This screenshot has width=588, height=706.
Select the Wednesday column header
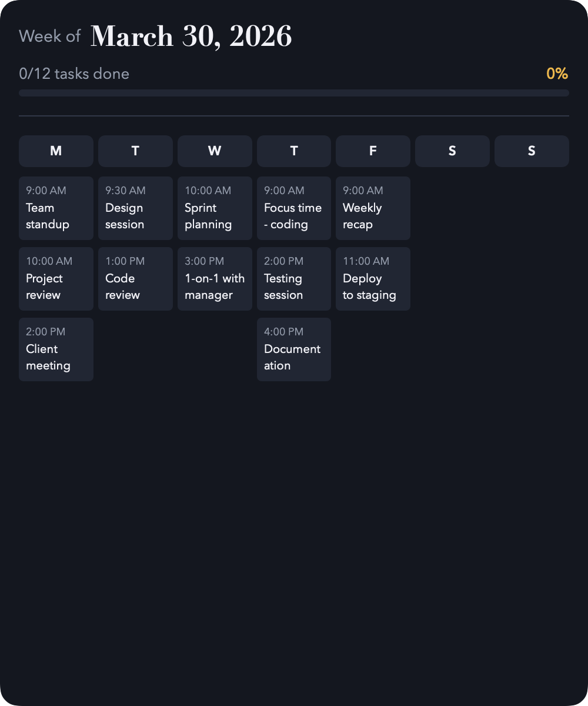pos(215,151)
